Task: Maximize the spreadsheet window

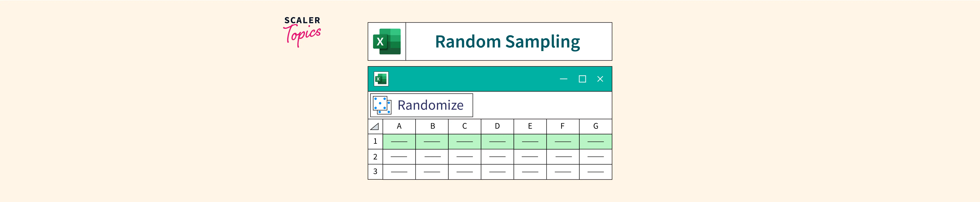Action: (x=582, y=79)
